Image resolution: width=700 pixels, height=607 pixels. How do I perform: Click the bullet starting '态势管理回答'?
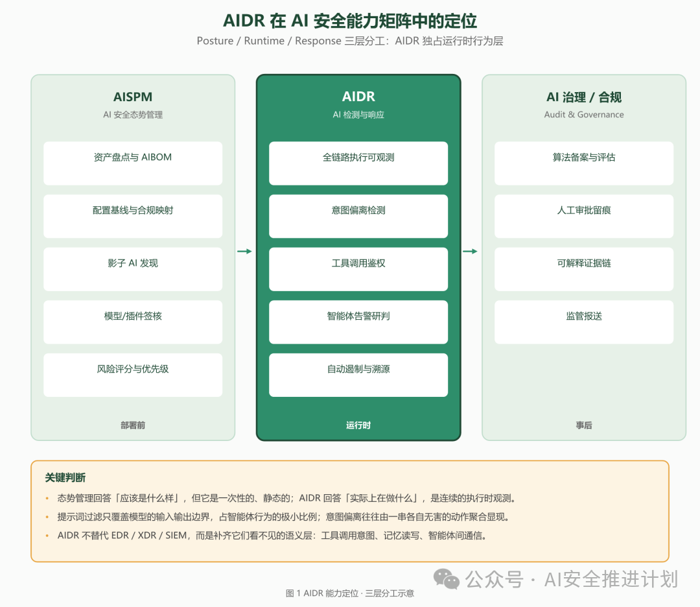288,498
